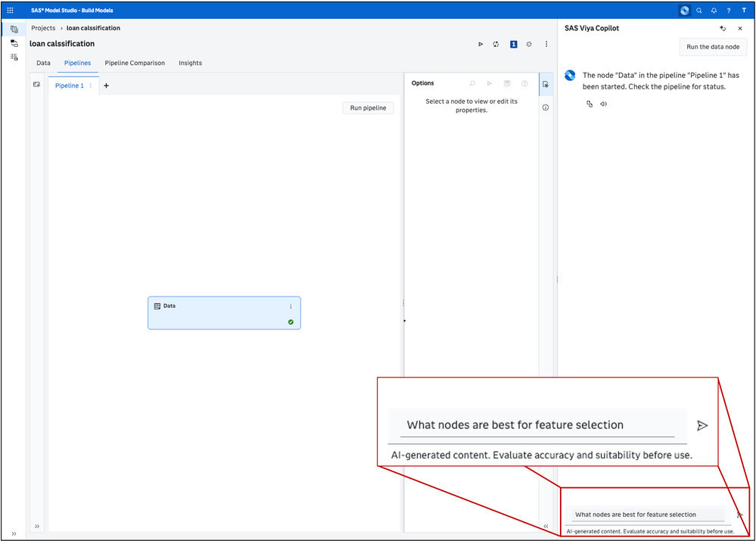Click the 'Options' pane heading
The width and height of the screenshot is (756, 541).
point(422,83)
